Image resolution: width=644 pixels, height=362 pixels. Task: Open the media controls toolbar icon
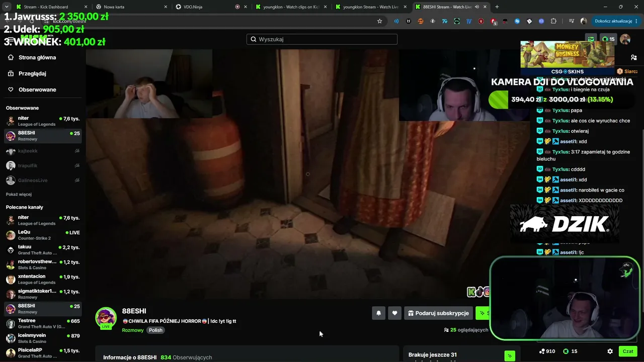click(572, 21)
